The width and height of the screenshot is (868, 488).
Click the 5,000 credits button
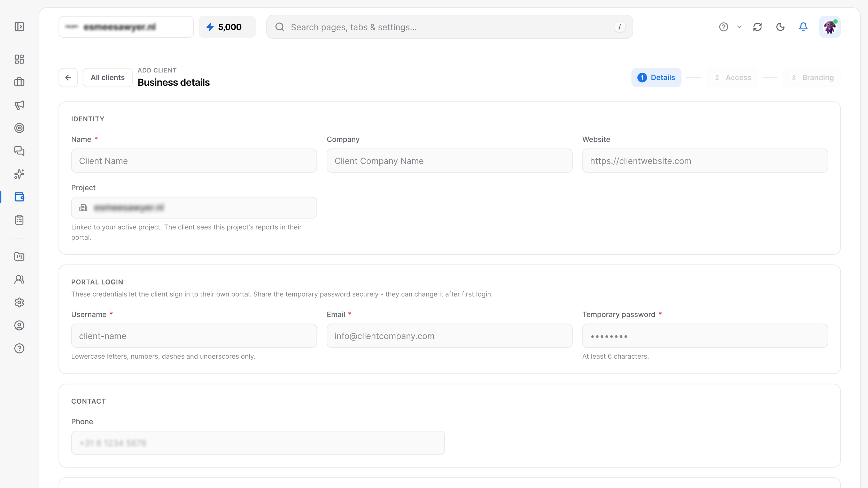click(x=227, y=27)
